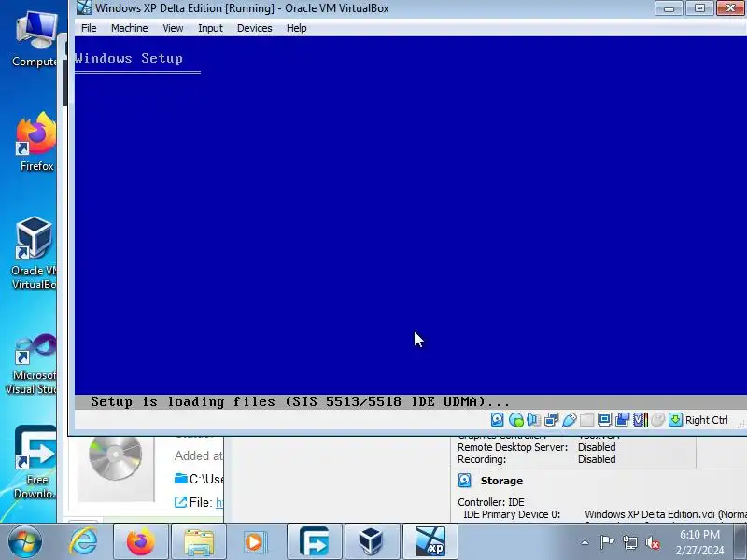Open the Devices menu
This screenshot has width=747, height=560.
254,28
